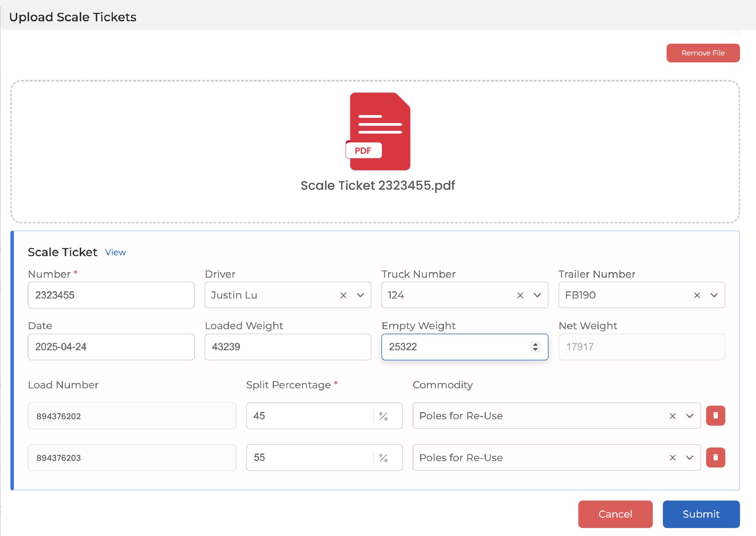
Task: Submit the scale ticket form
Action: tap(701, 514)
